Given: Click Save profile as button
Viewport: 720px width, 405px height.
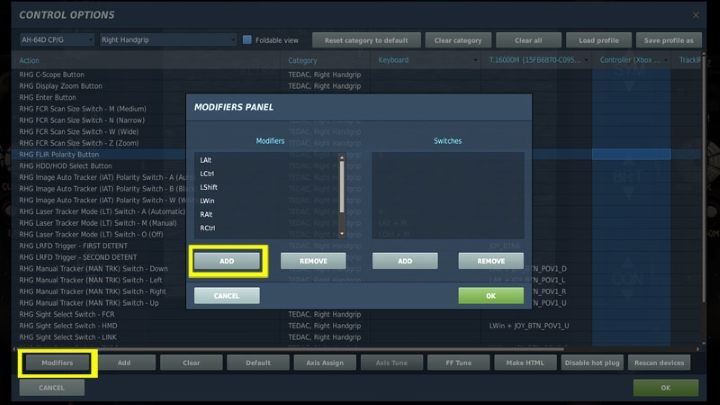Looking at the screenshot, I should click(x=669, y=40).
